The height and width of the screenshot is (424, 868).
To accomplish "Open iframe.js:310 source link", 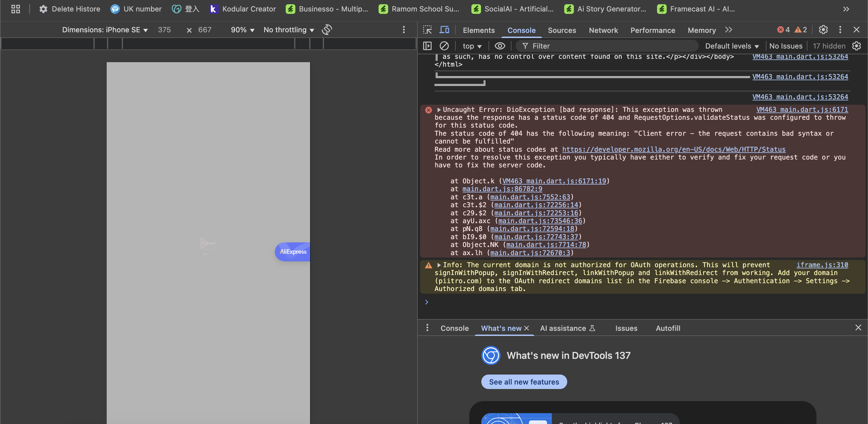I will pyautogui.click(x=822, y=265).
